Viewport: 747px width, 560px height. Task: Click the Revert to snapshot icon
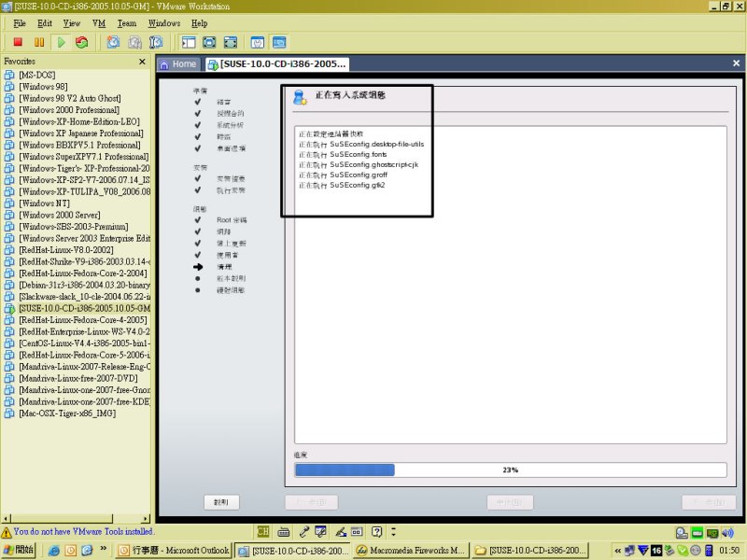pos(134,42)
